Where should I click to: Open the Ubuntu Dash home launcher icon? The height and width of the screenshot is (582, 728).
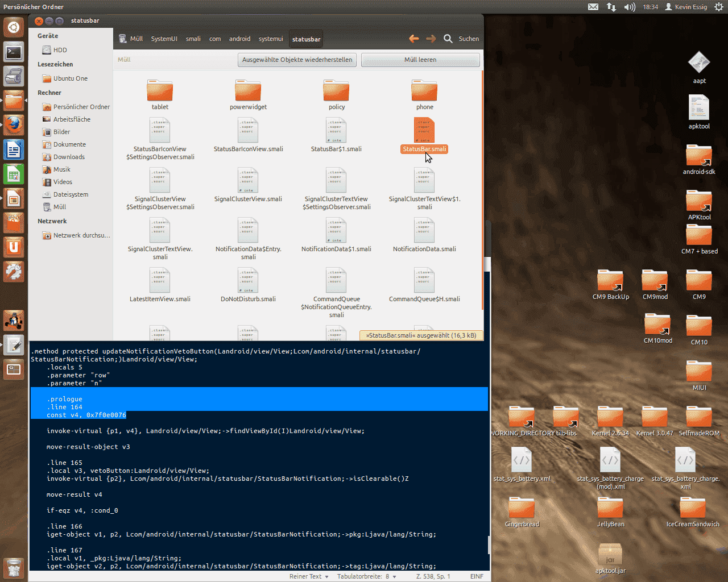pos(14,27)
